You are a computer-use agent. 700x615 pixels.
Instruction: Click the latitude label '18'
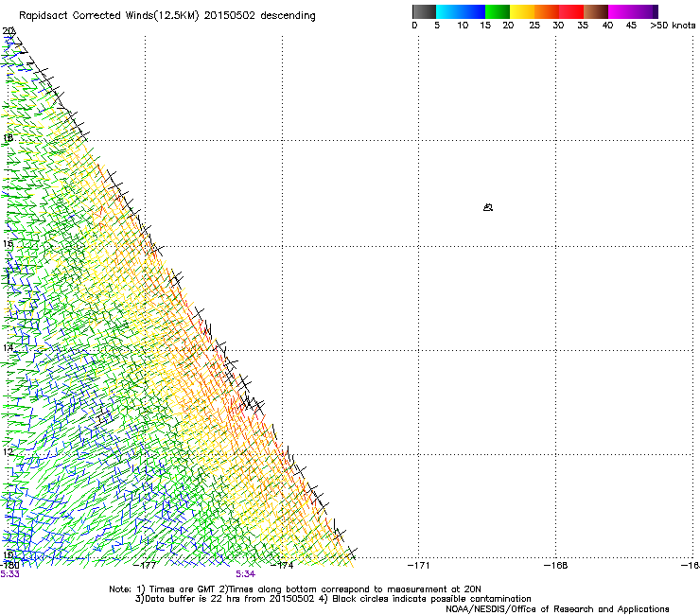pos(8,138)
